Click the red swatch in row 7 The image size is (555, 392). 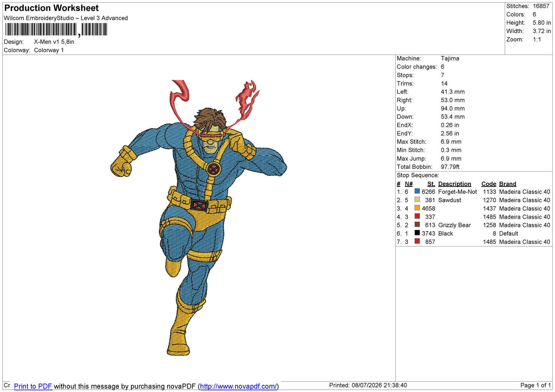pyautogui.click(x=417, y=241)
